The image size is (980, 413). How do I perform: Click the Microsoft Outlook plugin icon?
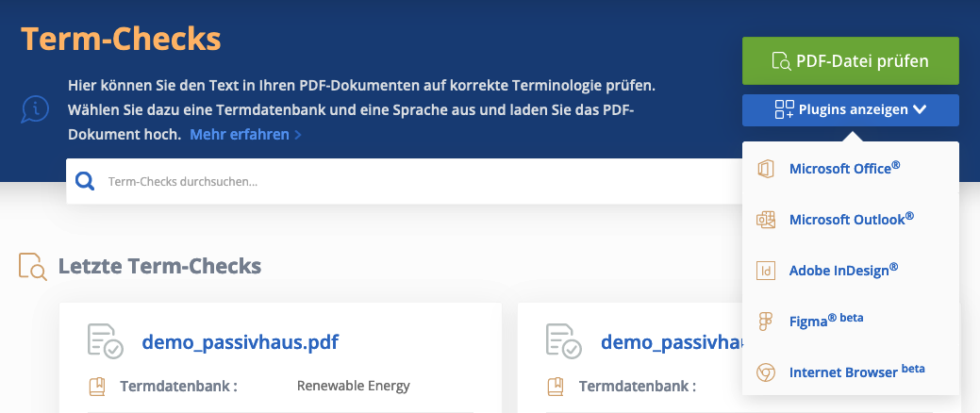tap(766, 220)
